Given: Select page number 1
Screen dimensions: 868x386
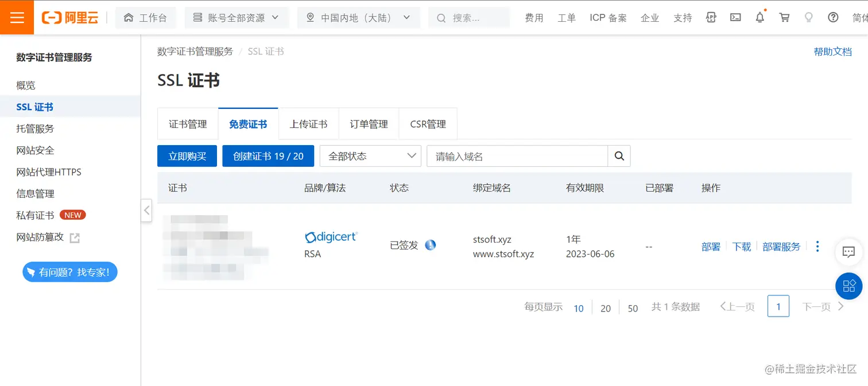Looking at the screenshot, I should pos(778,306).
